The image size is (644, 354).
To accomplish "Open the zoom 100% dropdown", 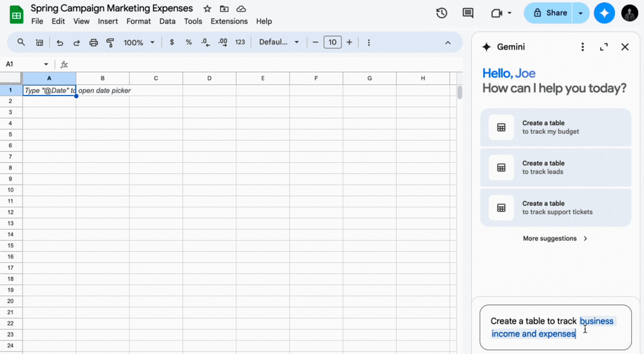I will (139, 42).
